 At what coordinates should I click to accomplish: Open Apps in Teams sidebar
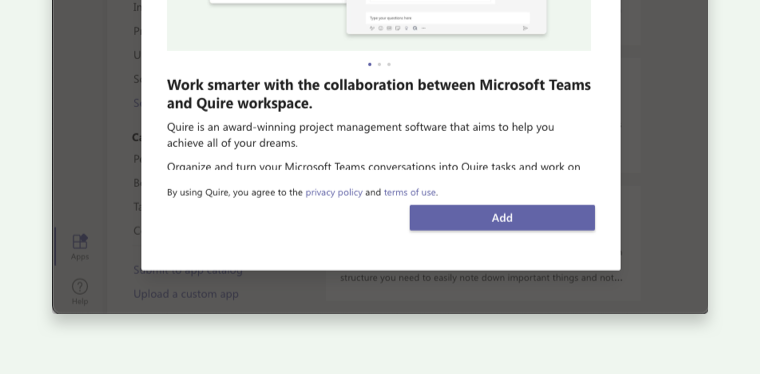80,247
